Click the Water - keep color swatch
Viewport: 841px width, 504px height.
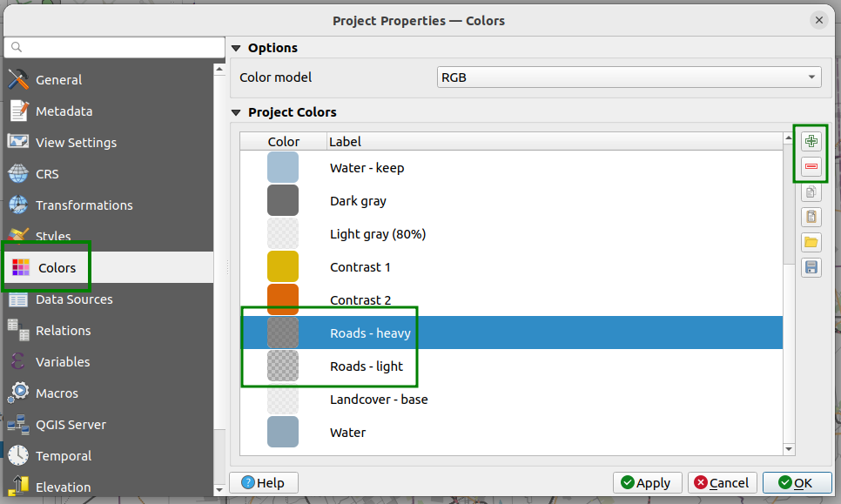click(283, 167)
